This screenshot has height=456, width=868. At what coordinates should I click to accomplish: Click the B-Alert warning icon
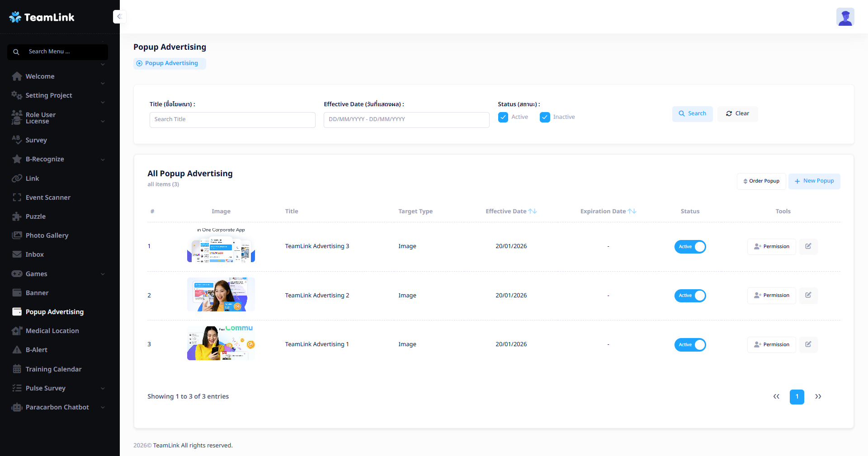pyautogui.click(x=17, y=350)
